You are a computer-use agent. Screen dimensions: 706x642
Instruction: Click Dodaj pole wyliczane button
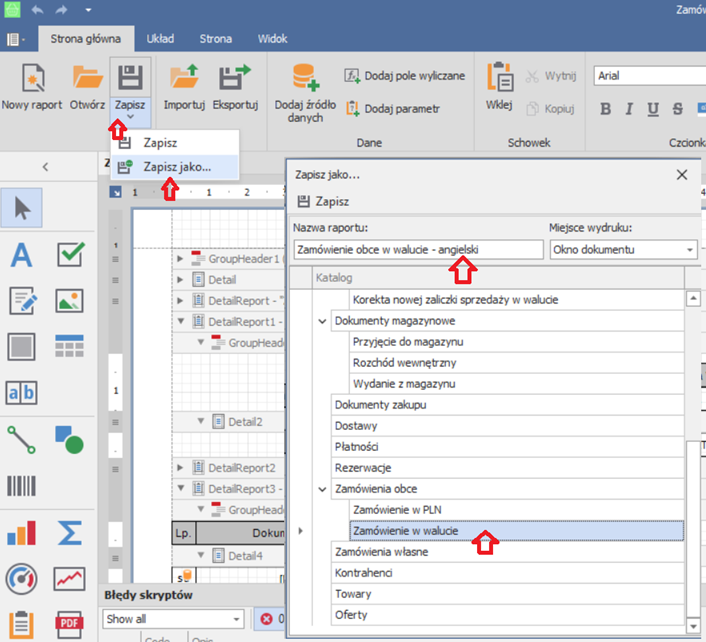pos(405,76)
